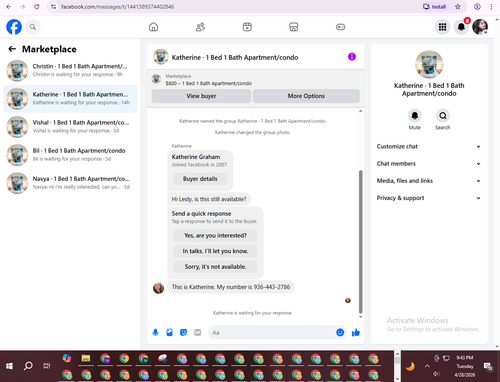Attach a file with the photo icon
The image size is (500, 382).
169,332
